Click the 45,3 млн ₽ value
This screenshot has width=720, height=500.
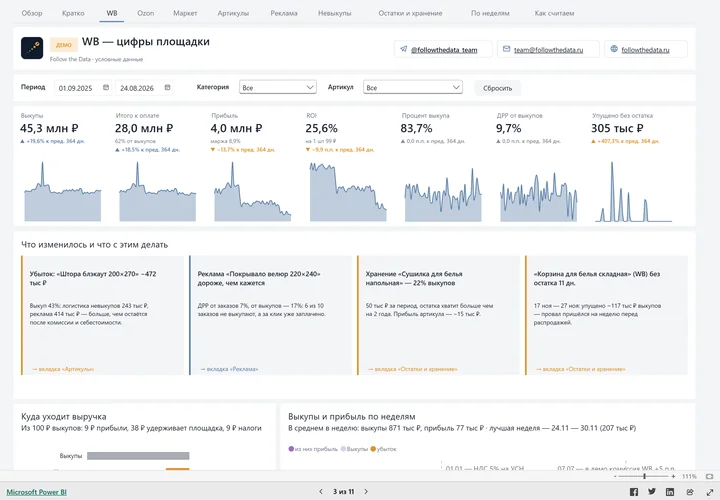[x=49, y=128]
